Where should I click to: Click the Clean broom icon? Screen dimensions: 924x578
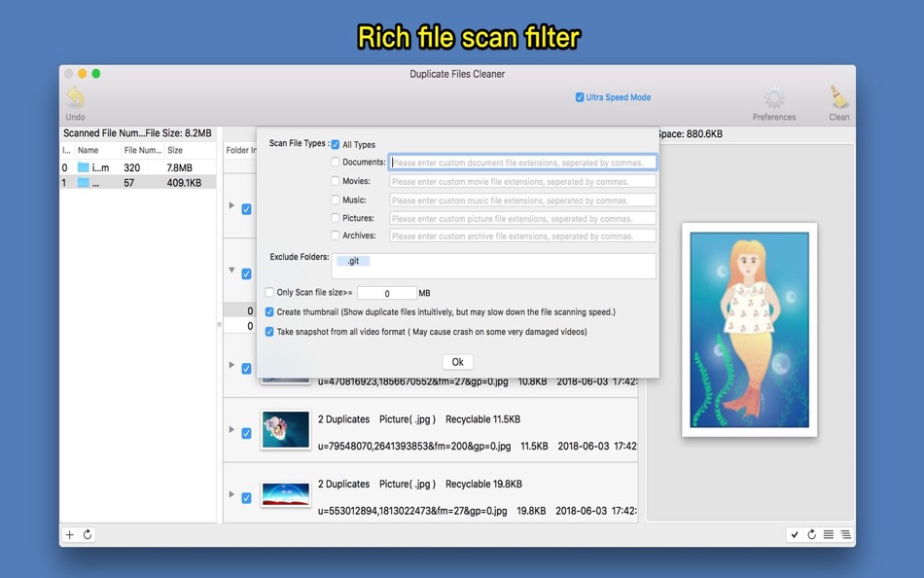(838, 97)
